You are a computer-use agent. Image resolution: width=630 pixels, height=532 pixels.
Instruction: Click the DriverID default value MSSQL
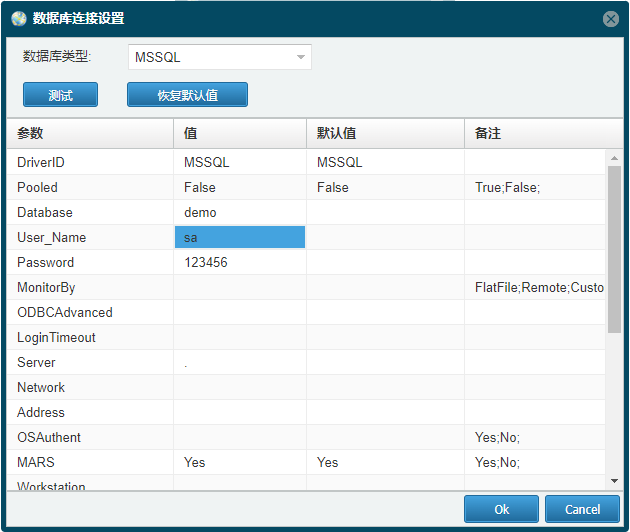[x=385, y=162]
